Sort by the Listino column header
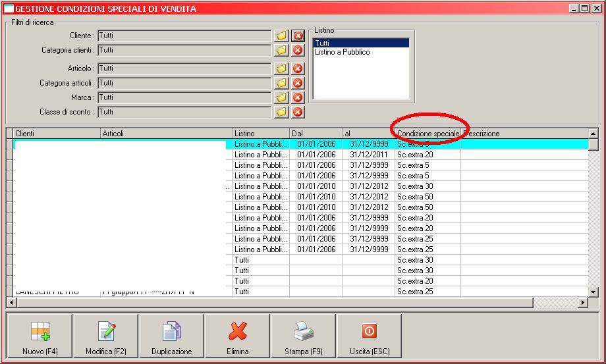The height and width of the screenshot is (364, 606). pyautogui.click(x=261, y=134)
